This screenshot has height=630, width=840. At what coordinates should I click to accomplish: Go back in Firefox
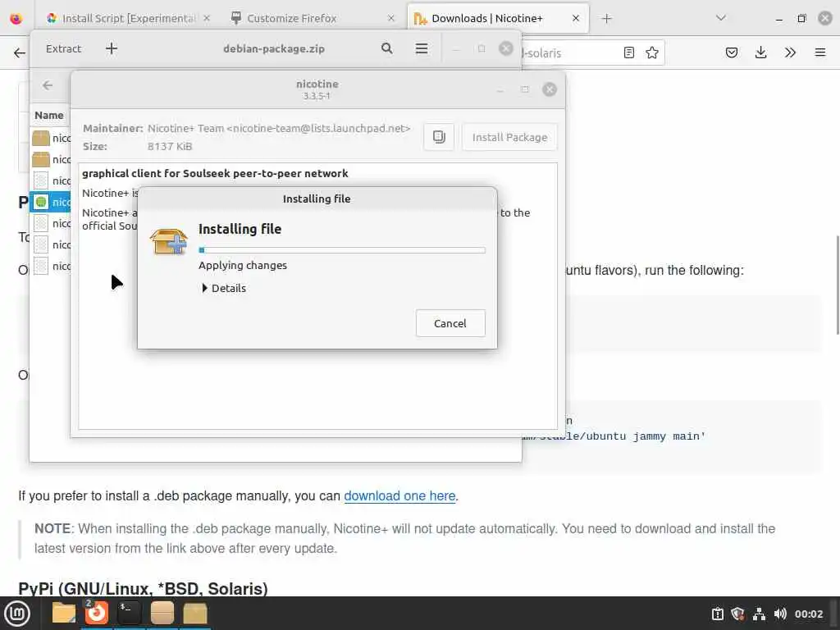pyautogui.click(x=20, y=52)
